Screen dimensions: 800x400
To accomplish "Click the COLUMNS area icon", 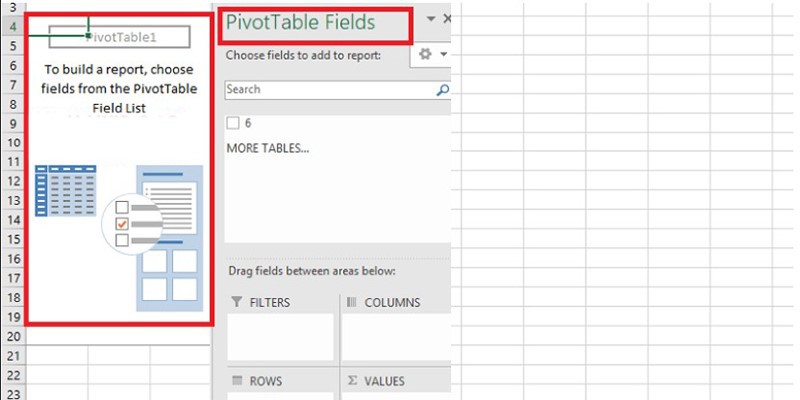I will coord(352,302).
